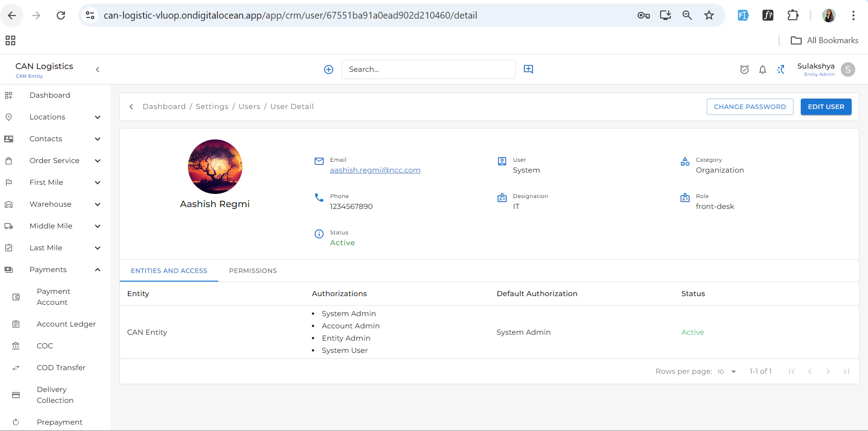Open the All Bookmarks folder

(x=824, y=40)
